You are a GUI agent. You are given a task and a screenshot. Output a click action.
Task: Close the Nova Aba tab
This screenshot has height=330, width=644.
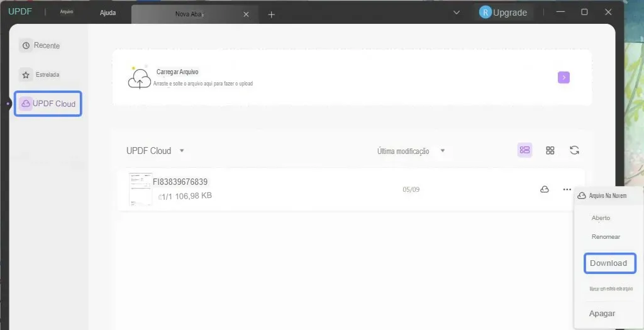(246, 14)
